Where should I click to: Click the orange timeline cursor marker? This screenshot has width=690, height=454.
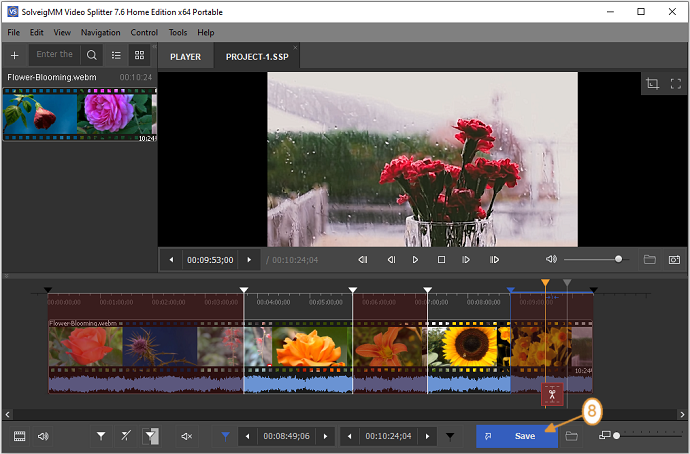[x=545, y=282]
